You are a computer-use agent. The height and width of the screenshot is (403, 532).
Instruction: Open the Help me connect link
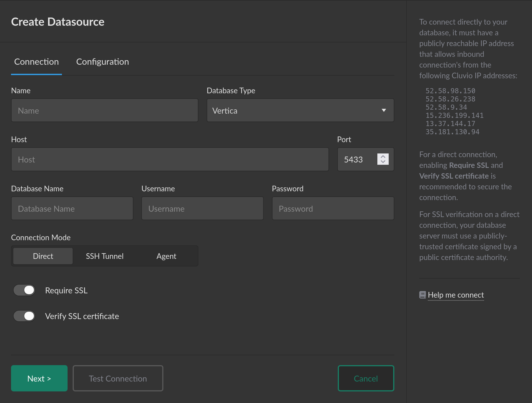(456, 295)
